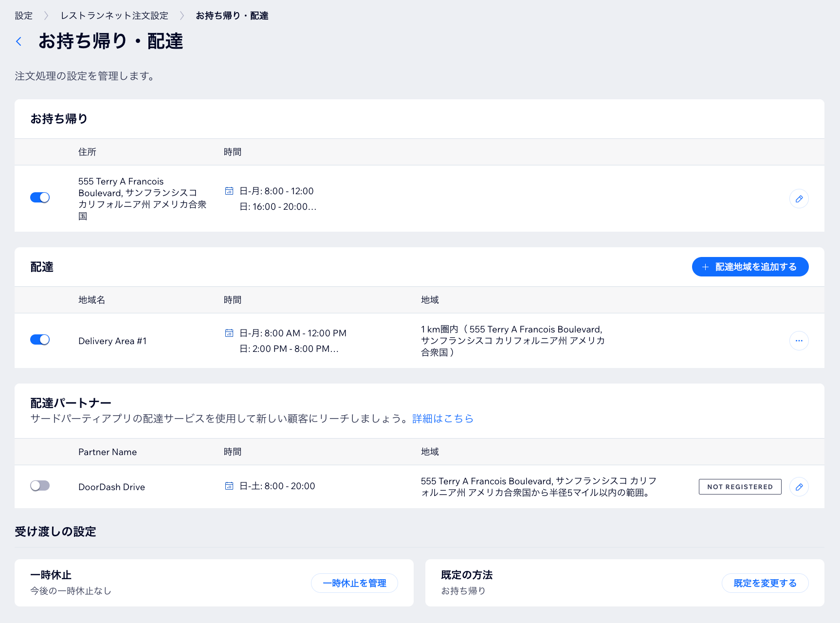Viewport: 840px width, 623px height.
Task: Click the 一時休止を管理 button
Action: (x=354, y=583)
